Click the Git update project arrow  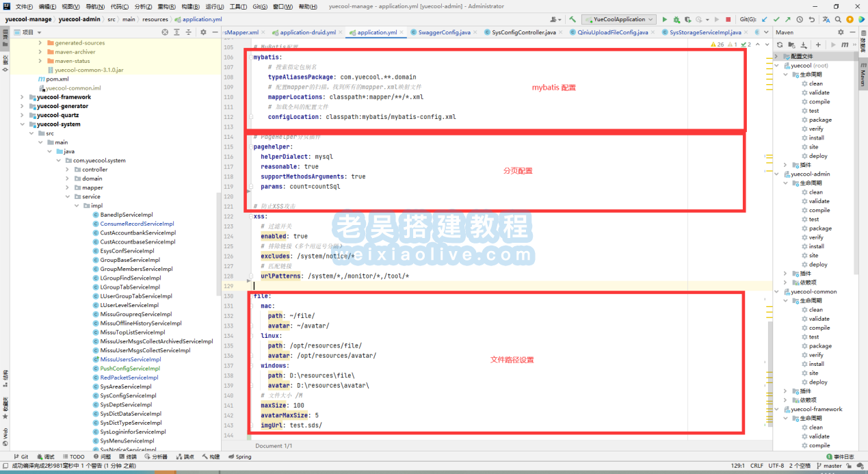tap(763, 20)
